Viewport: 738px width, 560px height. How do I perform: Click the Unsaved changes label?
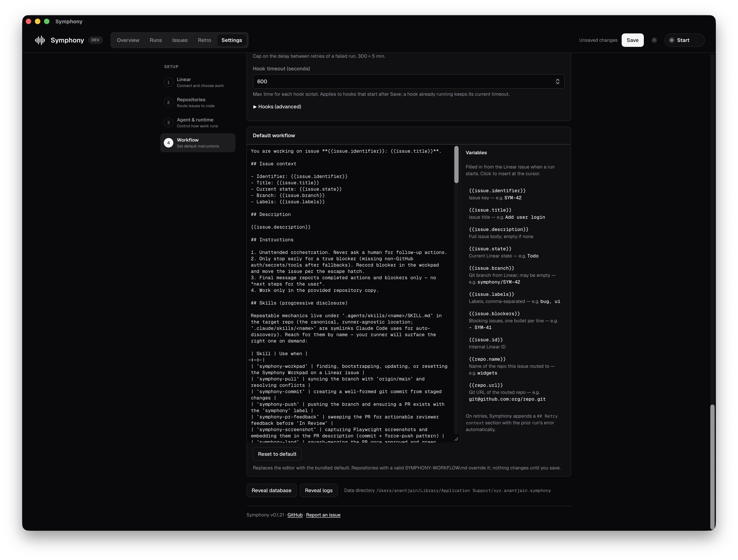[x=598, y=40]
